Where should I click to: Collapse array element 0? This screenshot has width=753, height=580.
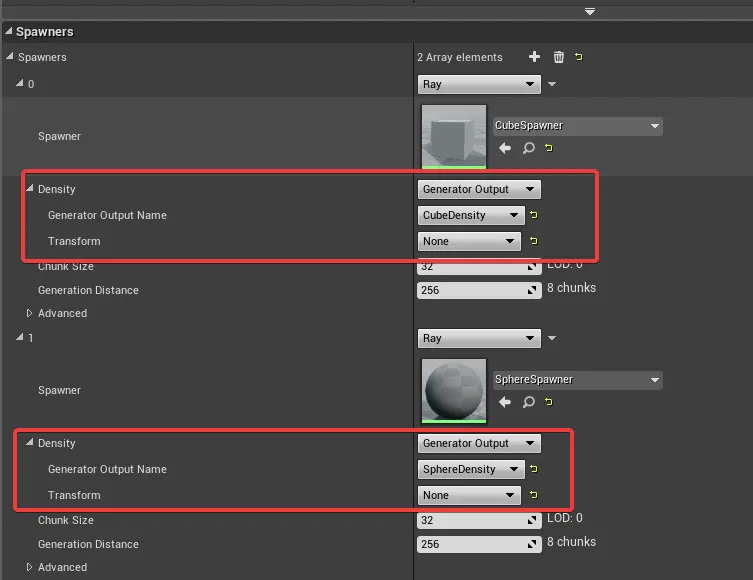coord(19,84)
